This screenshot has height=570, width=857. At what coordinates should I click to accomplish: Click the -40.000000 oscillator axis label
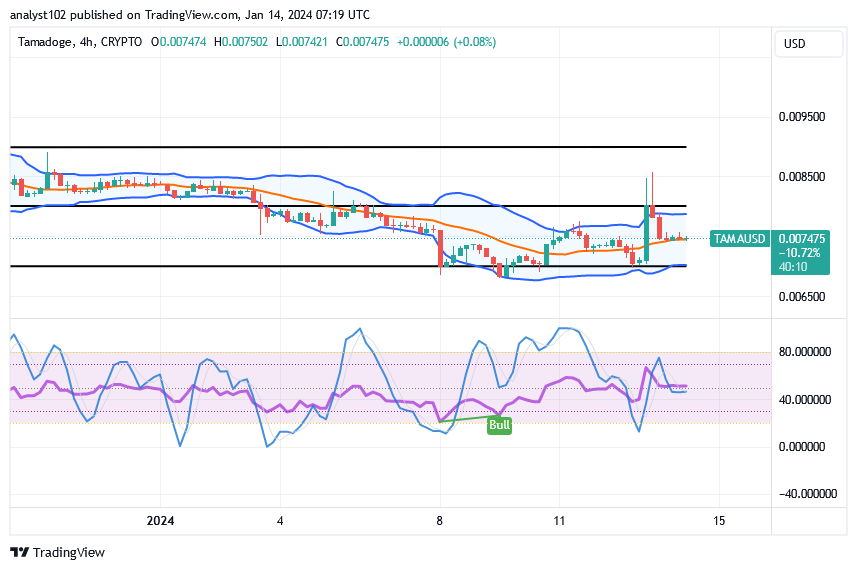802,494
